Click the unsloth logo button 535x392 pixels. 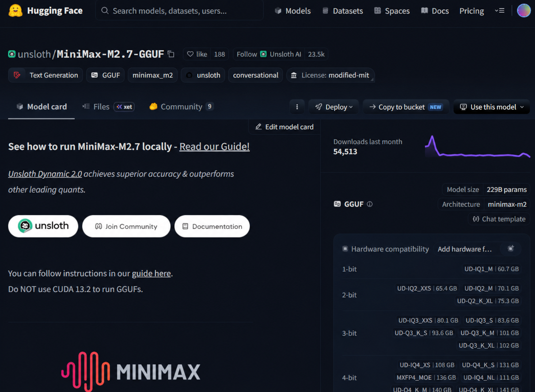(x=43, y=226)
